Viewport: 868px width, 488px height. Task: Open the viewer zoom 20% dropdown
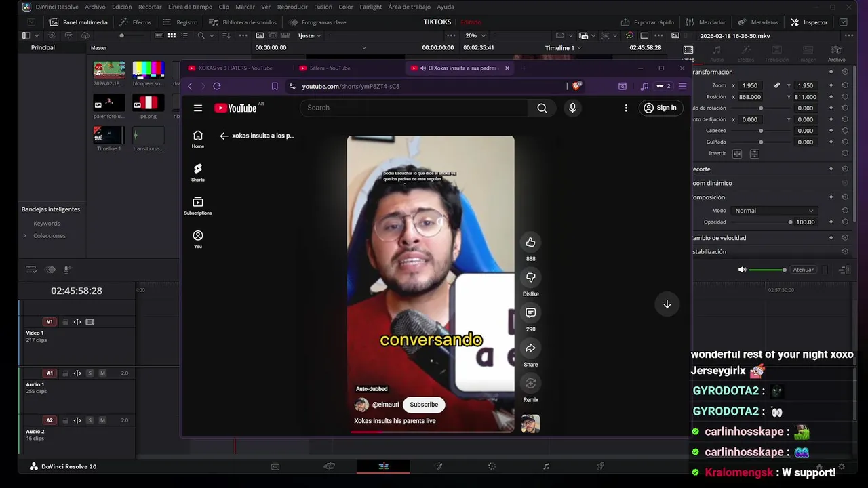(x=476, y=35)
